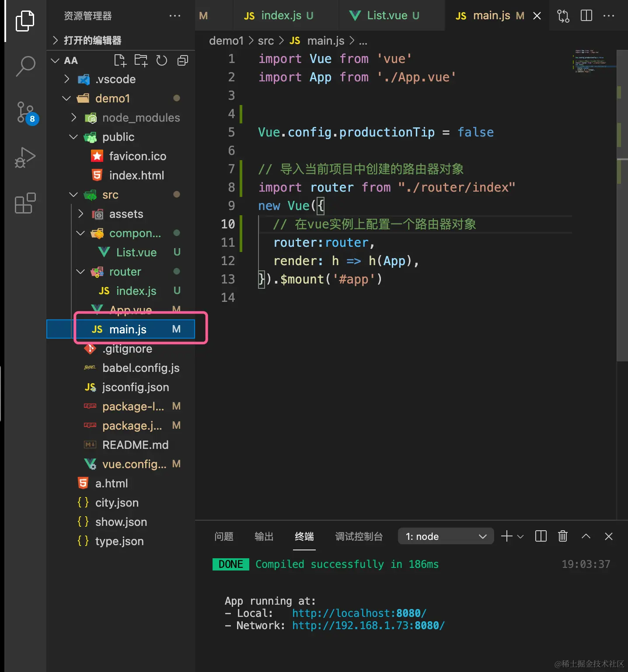This screenshot has height=672, width=628.
Task: Open the .gitignore file
Action: pos(121,349)
